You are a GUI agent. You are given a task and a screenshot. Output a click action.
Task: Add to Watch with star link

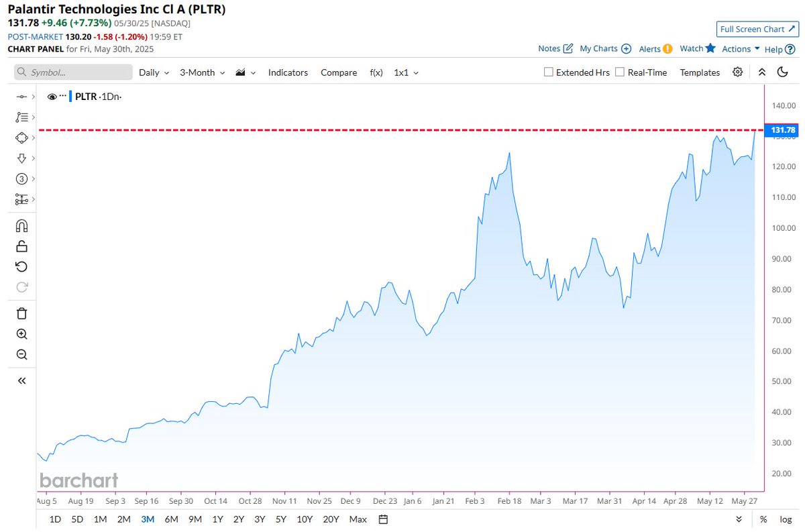[698, 48]
